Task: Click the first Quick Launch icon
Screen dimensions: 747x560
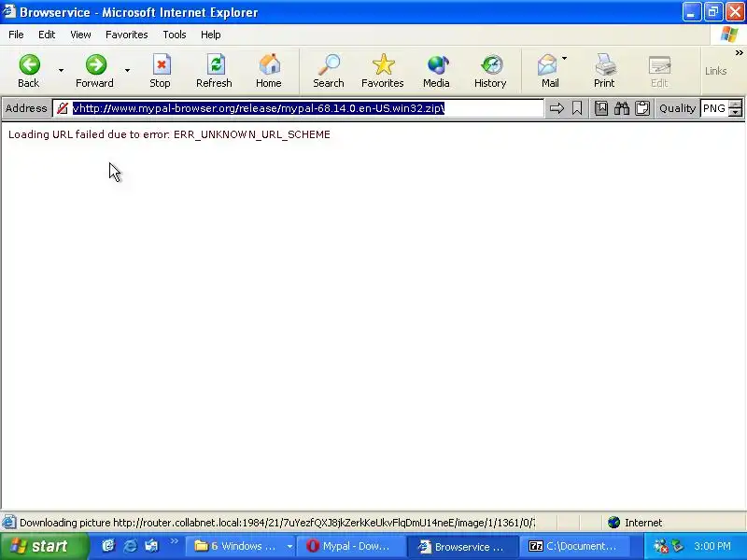Action: click(108, 546)
